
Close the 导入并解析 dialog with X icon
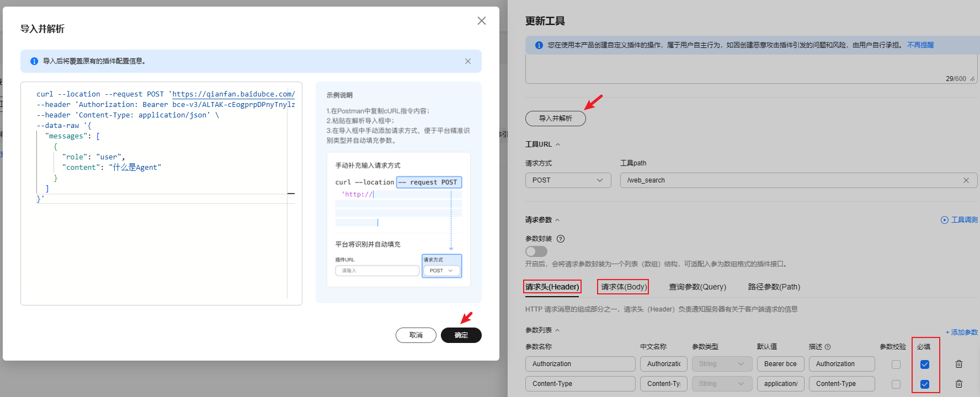pos(481,21)
